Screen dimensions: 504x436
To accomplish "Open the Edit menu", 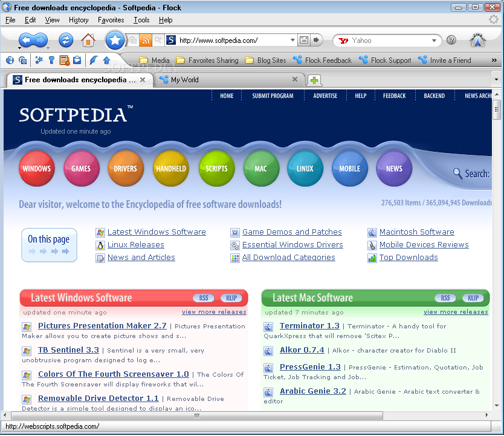I will [30, 20].
